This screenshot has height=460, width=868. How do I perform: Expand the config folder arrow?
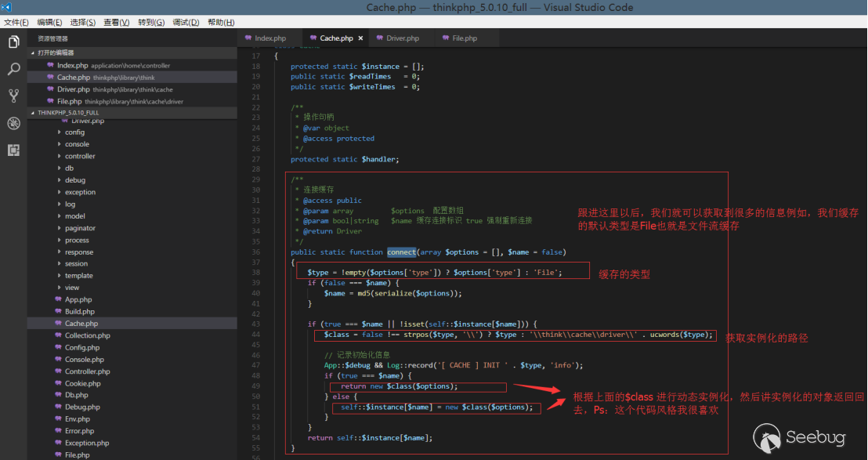(x=60, y=132)
